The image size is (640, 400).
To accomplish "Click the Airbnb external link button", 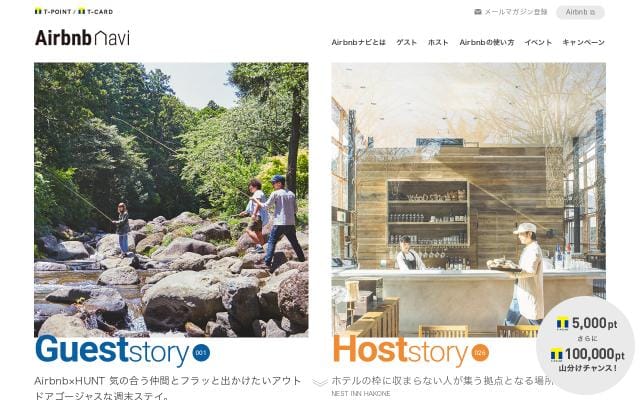I will (580, 12).
